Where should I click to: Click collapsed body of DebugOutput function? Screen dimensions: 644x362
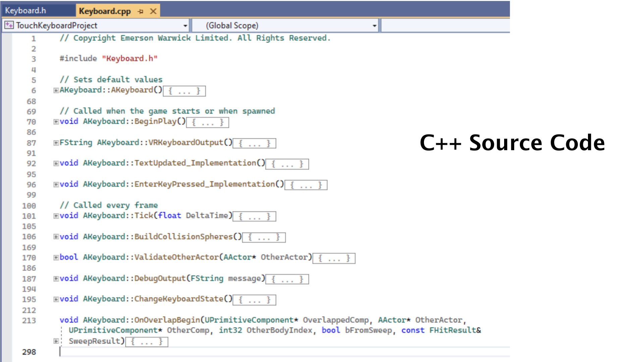pyautogui.click(x=287, y=279)
